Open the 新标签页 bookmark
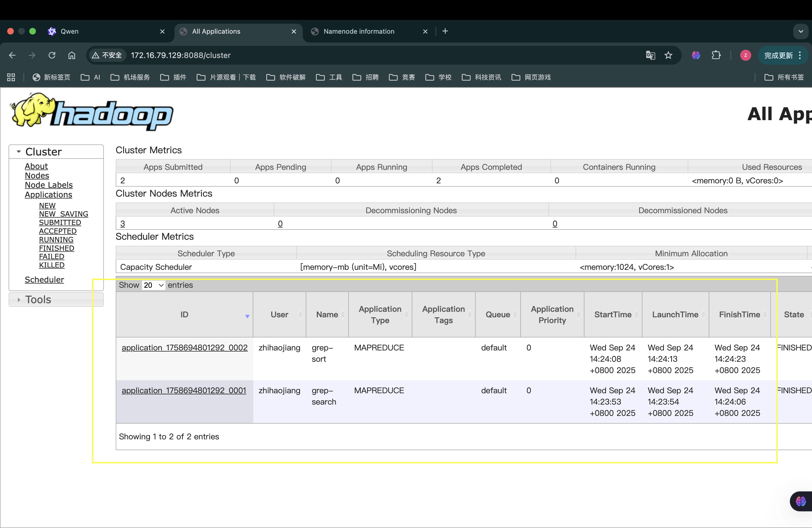This screenshot has height=528, width=812. (51, 77)
